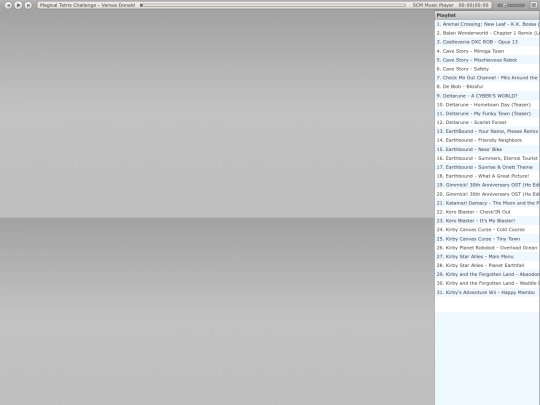Play 'Castlevania DXC ROB - Opus 13'
The image size is (540, 405).
pos(487,42)
